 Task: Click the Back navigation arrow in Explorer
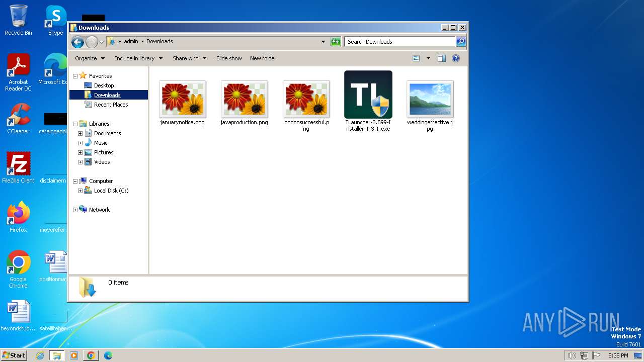tap(77, 42)
